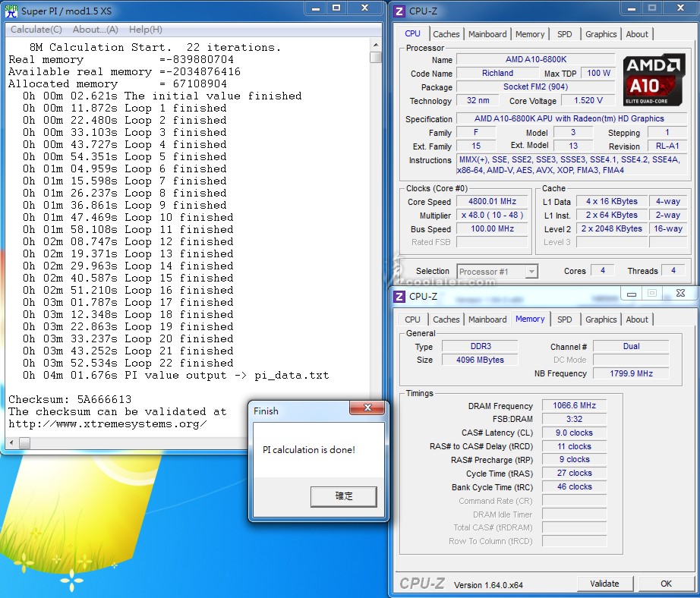Click the 1799.9 MHz NB Frequency value
This screenshot has height=598, width=700.
point(631,373)
